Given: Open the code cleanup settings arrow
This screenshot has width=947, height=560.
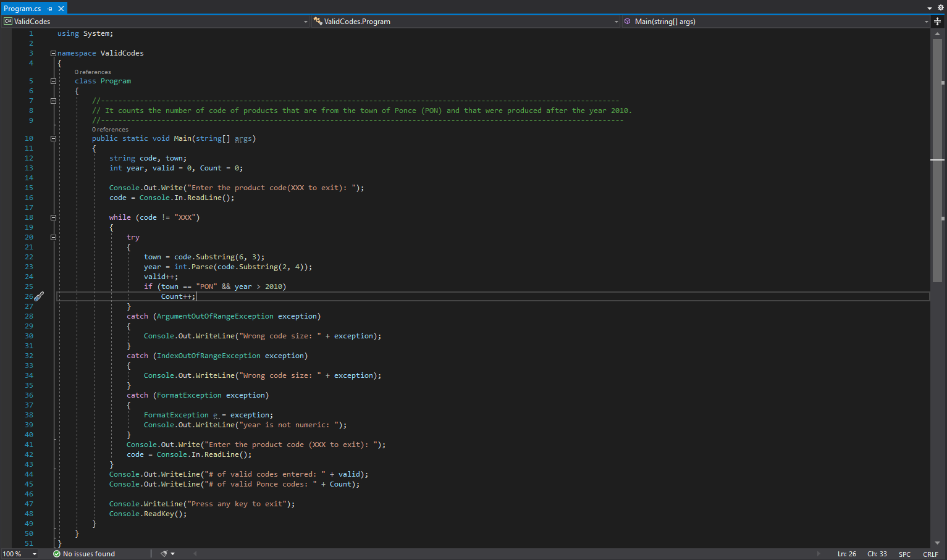Looking at the screenshot, I should (x=173, y=553).
